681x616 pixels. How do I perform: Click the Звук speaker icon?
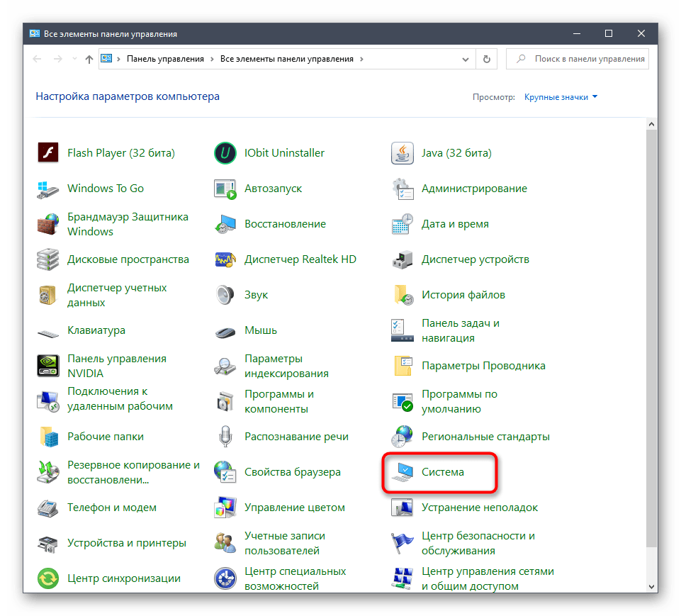click(x=225, y=295)
